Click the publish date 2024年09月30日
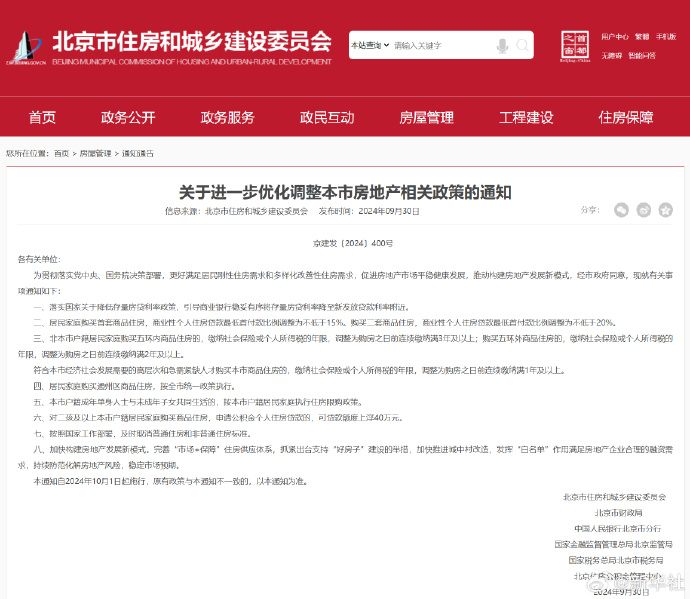 389,211
